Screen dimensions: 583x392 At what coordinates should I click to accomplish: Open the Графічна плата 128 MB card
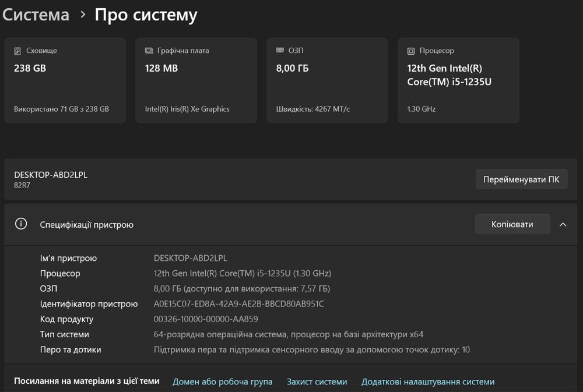pos(196,80)
